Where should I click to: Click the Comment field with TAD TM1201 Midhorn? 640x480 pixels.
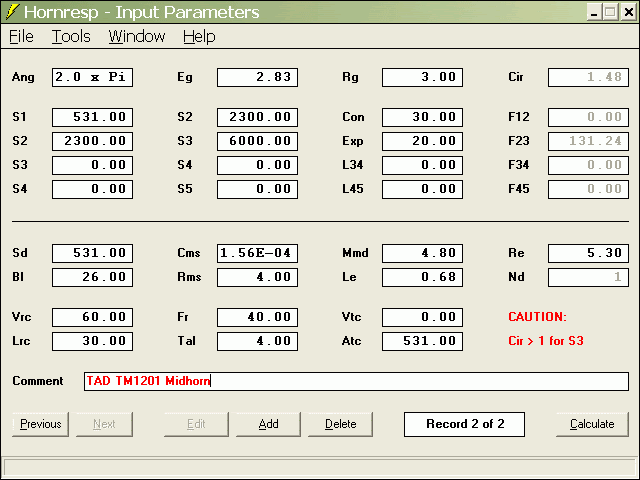356,381
